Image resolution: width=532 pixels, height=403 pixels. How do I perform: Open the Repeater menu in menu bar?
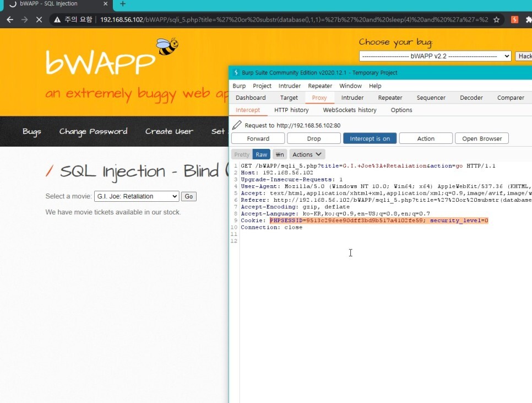[x=320, y=86]
